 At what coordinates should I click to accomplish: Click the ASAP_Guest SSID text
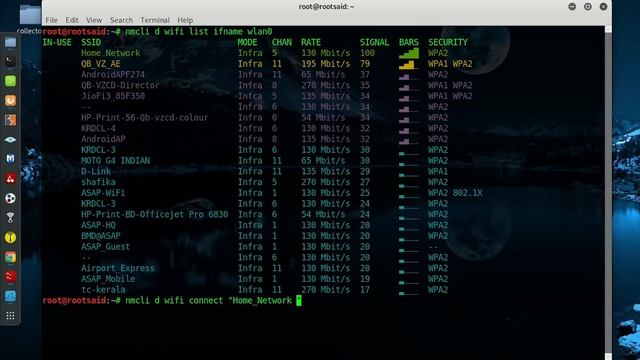105,247
